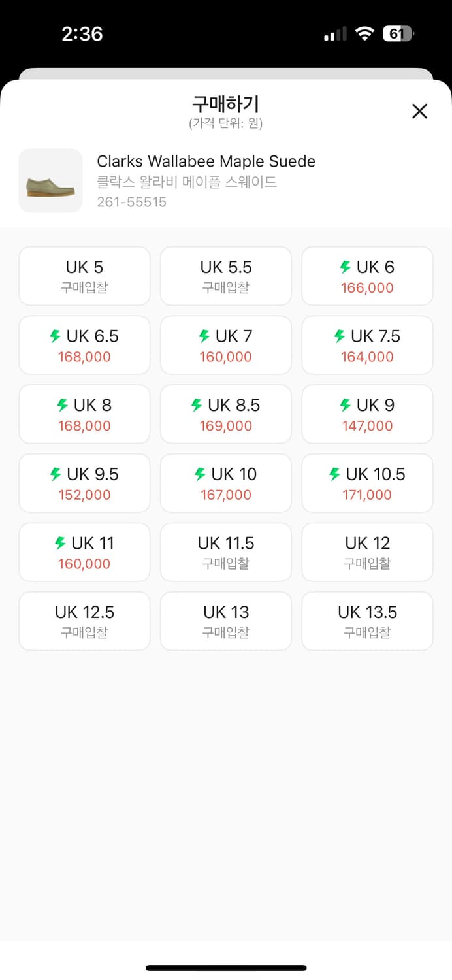Choose UK 10.5 priced 171,000
Image resolution: width=452 pixels, height=980 pixels.
point(367,483)
